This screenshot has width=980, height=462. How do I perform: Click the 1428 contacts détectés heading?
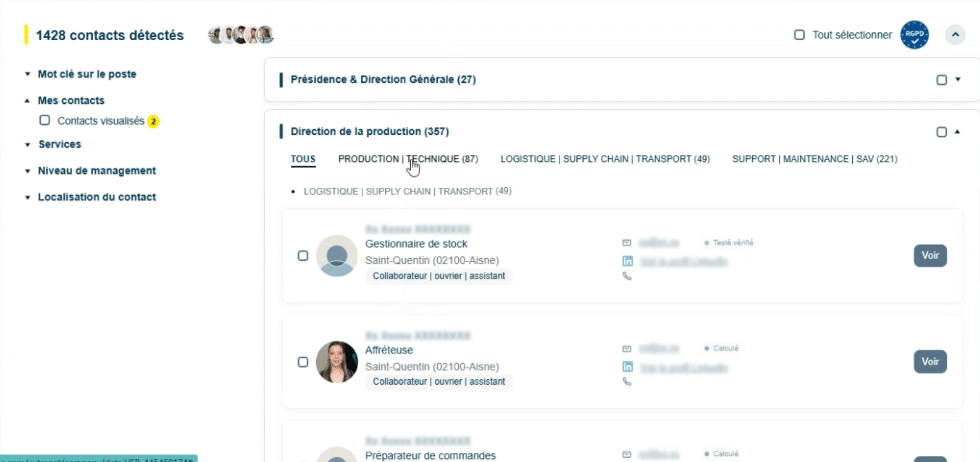[110, 35]
